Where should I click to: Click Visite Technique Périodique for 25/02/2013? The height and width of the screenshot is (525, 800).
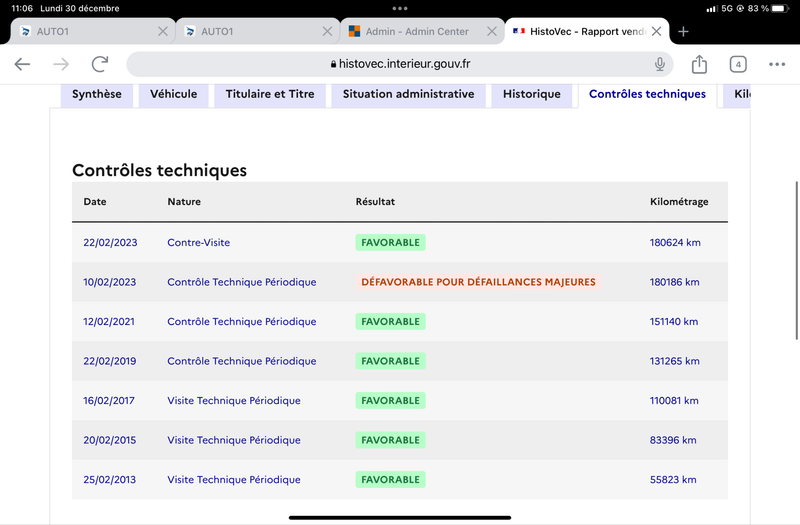click(x=234, y=480)
